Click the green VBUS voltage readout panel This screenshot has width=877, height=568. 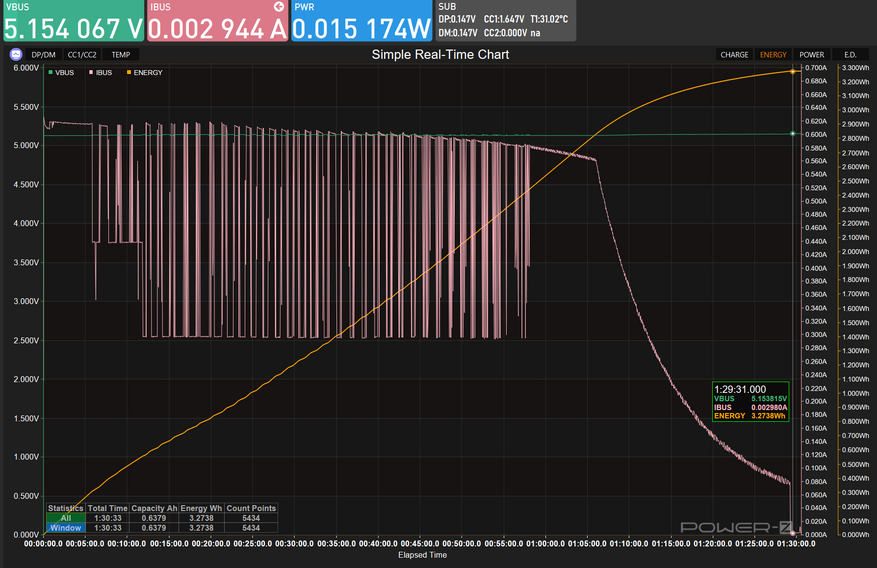coord(72,21)
